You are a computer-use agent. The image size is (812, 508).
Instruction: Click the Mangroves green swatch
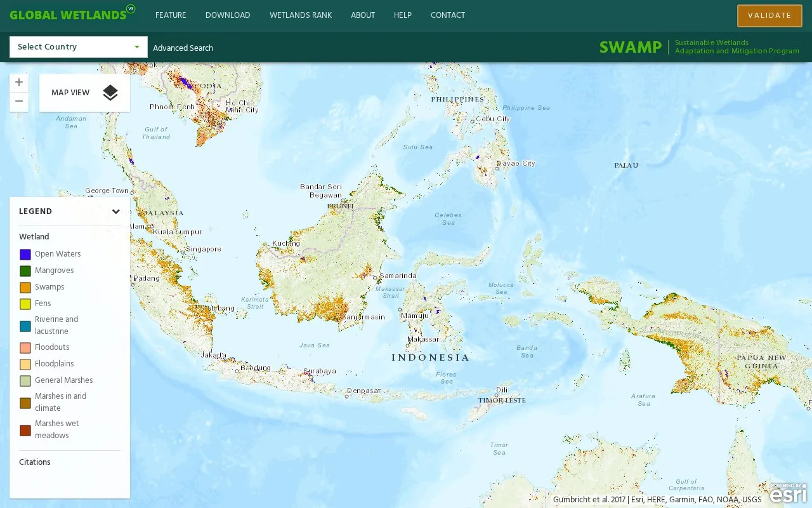click(x=25, y=271)
